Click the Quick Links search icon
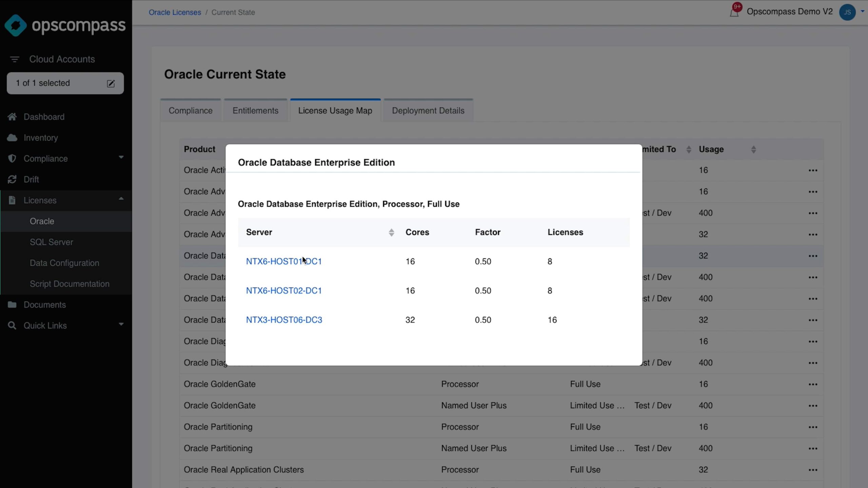 12,326
